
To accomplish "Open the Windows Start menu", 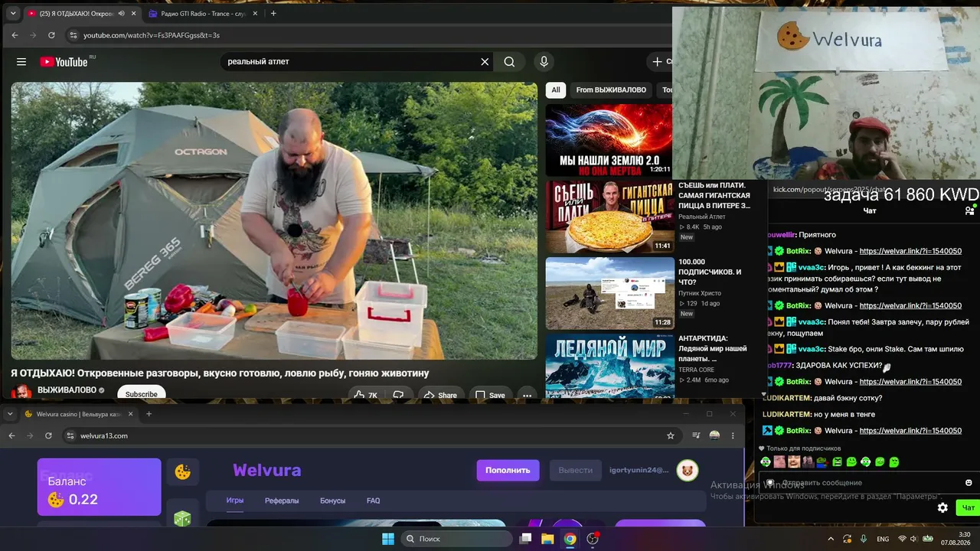I will pos(388,539).
